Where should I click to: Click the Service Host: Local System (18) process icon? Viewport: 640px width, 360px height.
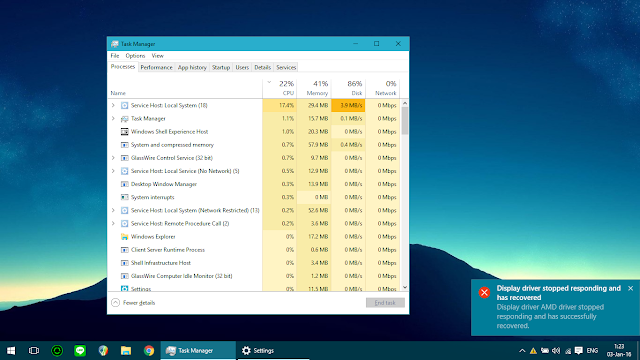click(x=124, y=105)
